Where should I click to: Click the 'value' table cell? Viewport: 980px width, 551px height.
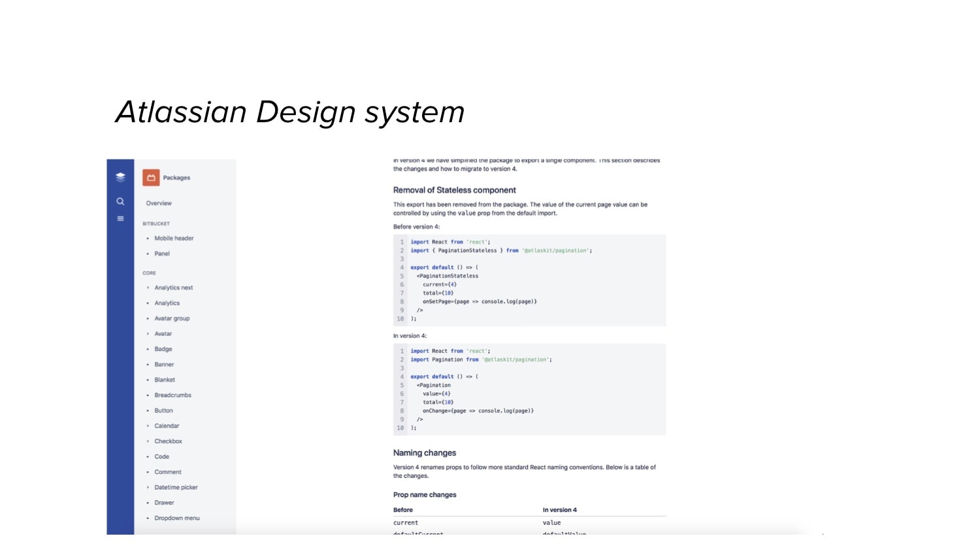click(x=551, y=523)
